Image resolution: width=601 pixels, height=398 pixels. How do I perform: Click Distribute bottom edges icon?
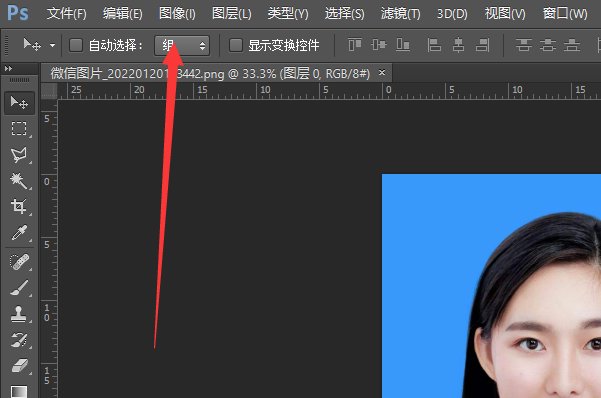(x=572, y=45)
